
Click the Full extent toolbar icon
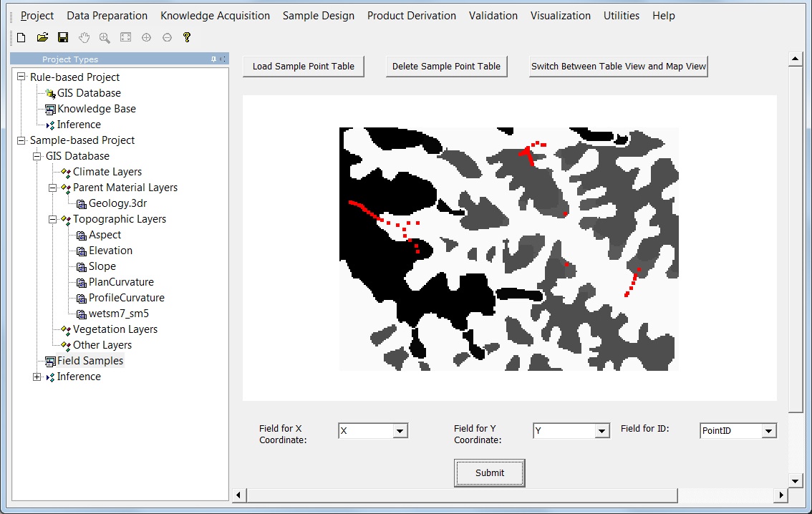click(126, 37)
